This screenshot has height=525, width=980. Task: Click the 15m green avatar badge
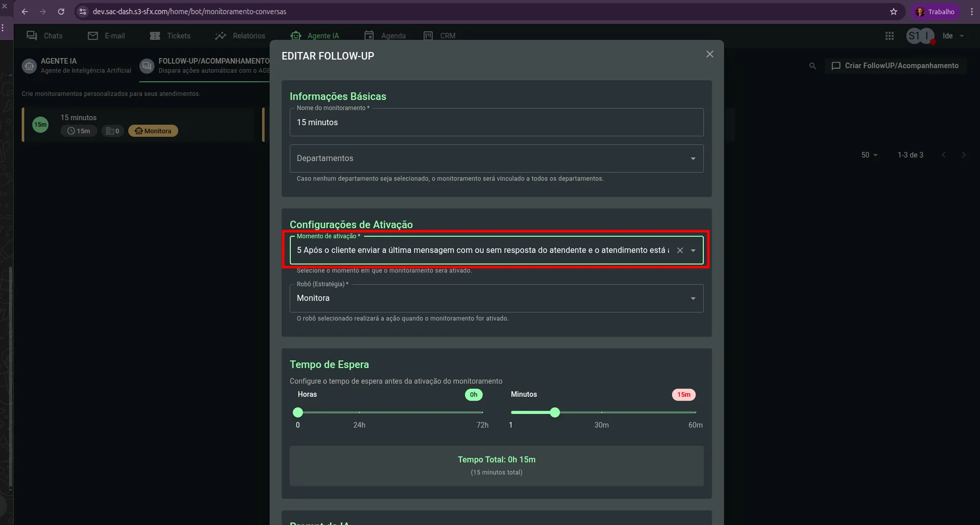pos(40,125)
